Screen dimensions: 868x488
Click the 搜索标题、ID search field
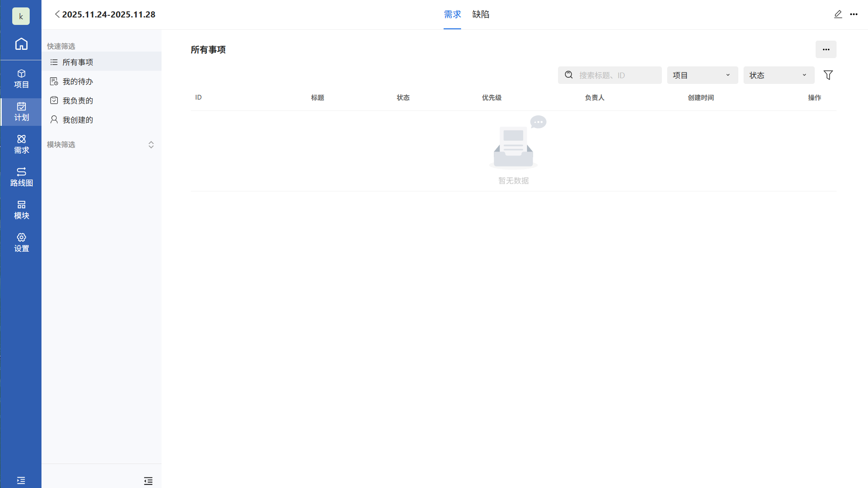coord(616,75)
